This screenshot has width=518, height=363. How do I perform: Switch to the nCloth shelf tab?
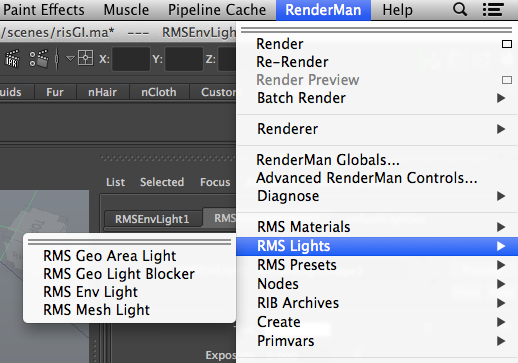(x=159, y=92)
